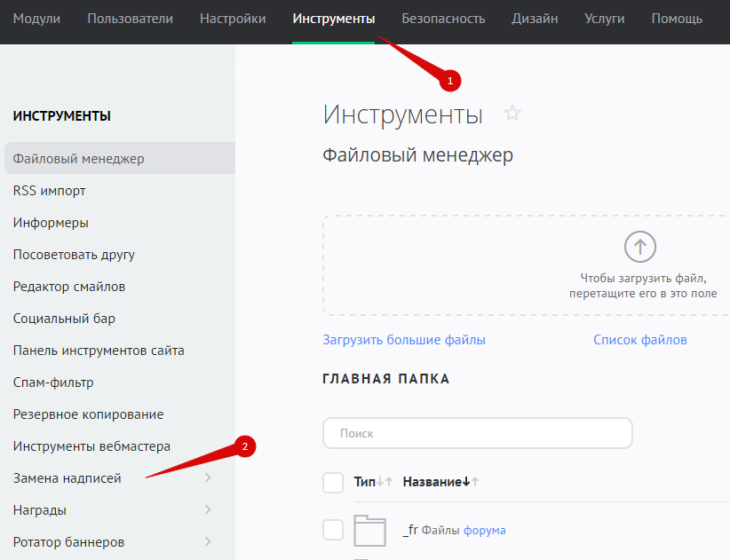The height and width of the screenshot is (560, 730).
Task: Sort by Название using the down arrow
Action: click(466, 482)
